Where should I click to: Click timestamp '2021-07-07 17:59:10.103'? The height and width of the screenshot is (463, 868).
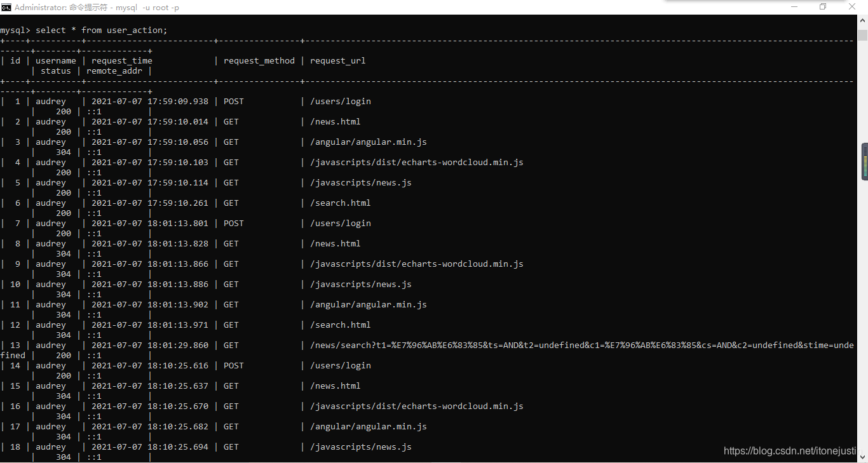pyautogui.click(x=150, y=163)
